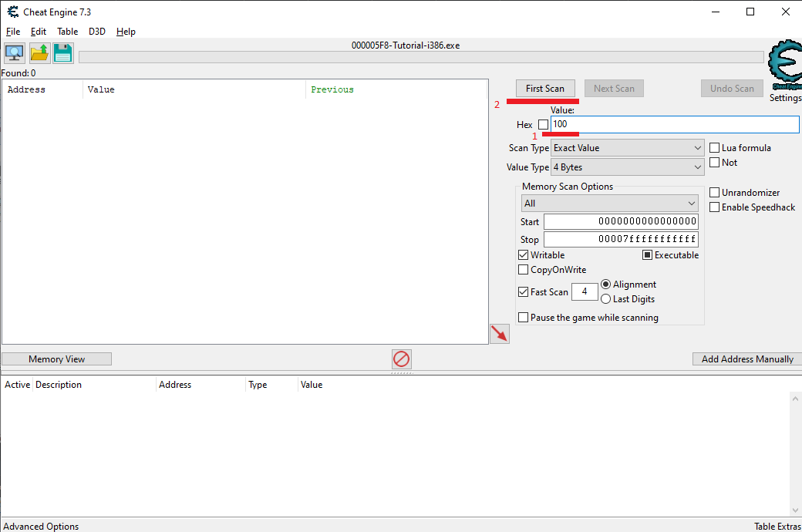This screenshot has width=802, height=532.
Task: Click the cheat table Address column header
Action: coord(201,385)
